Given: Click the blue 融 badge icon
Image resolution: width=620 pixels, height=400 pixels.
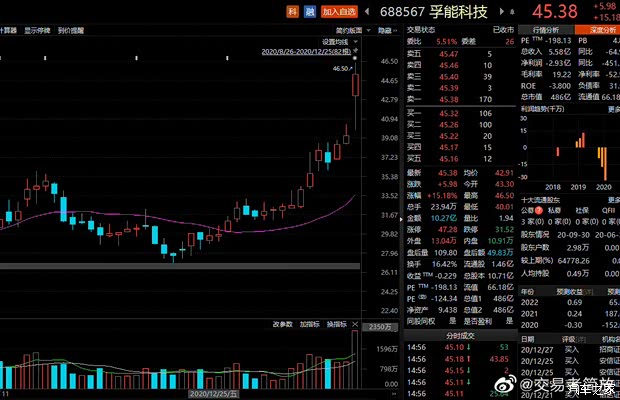Looking at the screenshot, I should click(309, 11).
